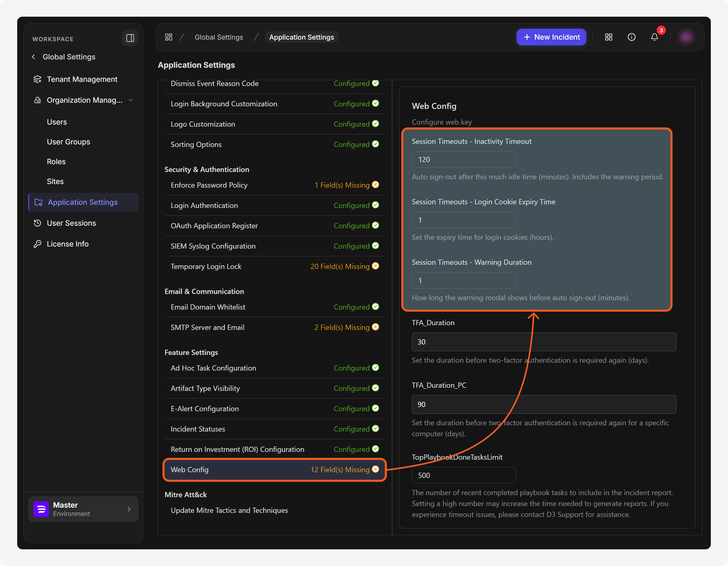
Task: Click the Inactivity Timeout input field
Action: (x=464, y=160)
